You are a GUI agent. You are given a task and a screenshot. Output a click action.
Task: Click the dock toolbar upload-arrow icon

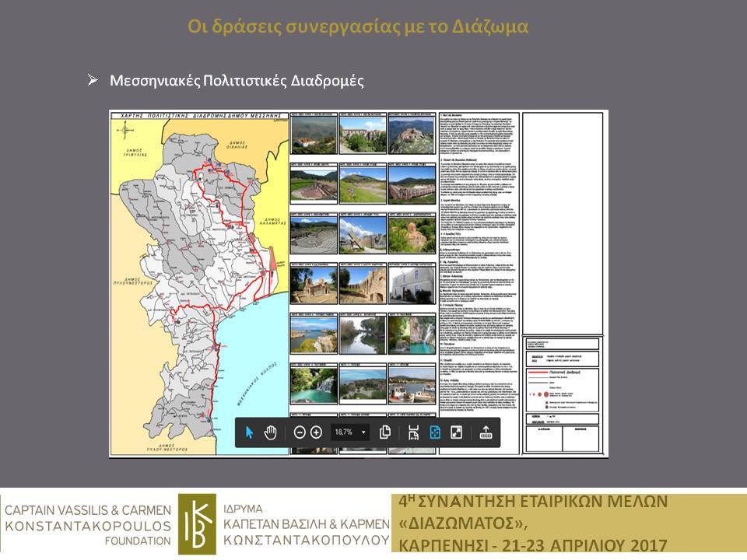(x=486, y=432)
